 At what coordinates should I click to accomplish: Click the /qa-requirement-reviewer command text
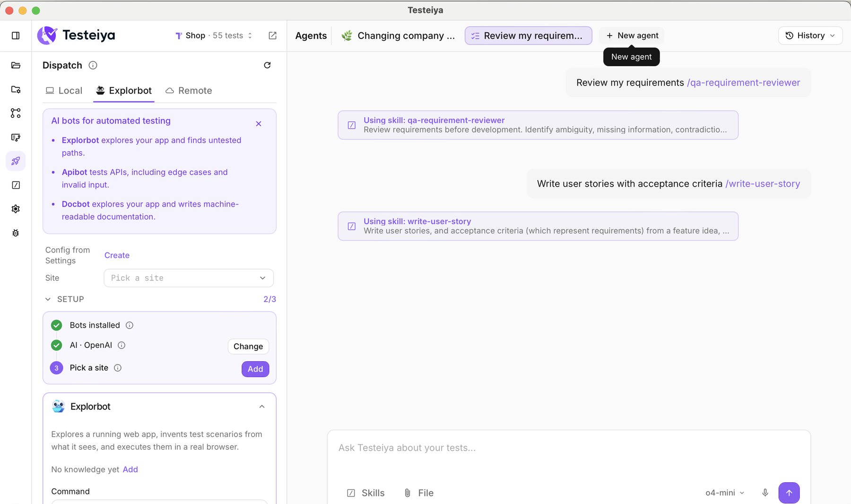click(x=743, y=83)
